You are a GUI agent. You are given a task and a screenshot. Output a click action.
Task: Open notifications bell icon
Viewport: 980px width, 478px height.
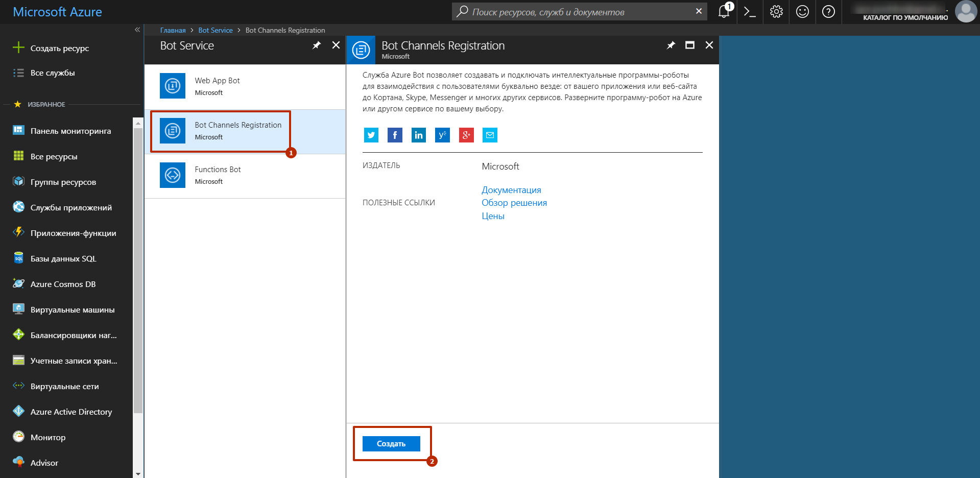pos(724,11)
